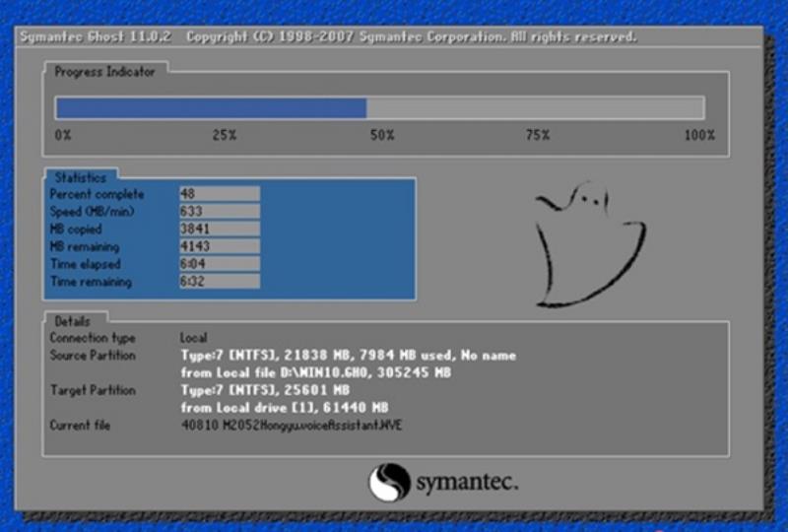Click the Progress Indicator group label

pos(104,72)
